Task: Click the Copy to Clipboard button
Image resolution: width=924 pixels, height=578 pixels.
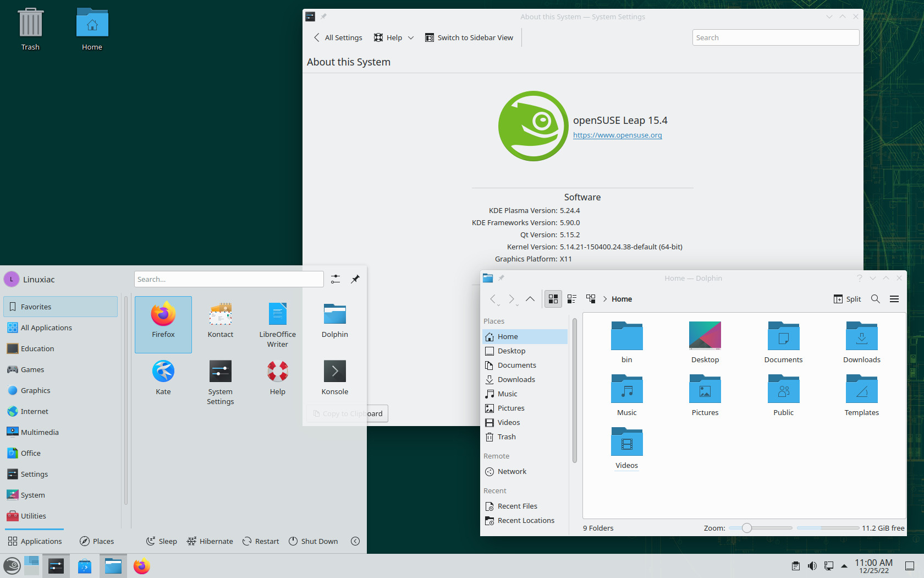Action: pos(347,413)
